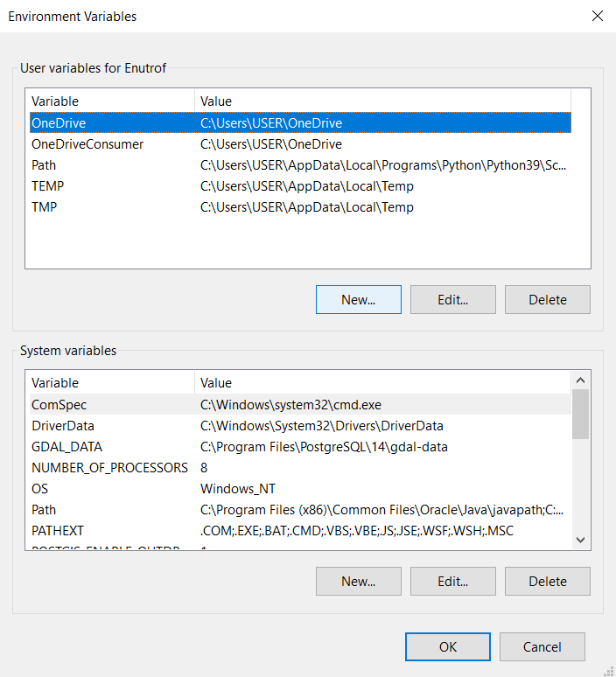Close the Environment Variables dialog
The width and height of the screenshot is (616, 677).
pos(598,16)
